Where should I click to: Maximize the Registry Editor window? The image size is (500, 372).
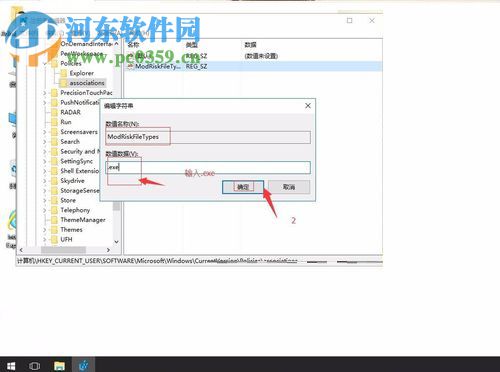tap(349, 20)
